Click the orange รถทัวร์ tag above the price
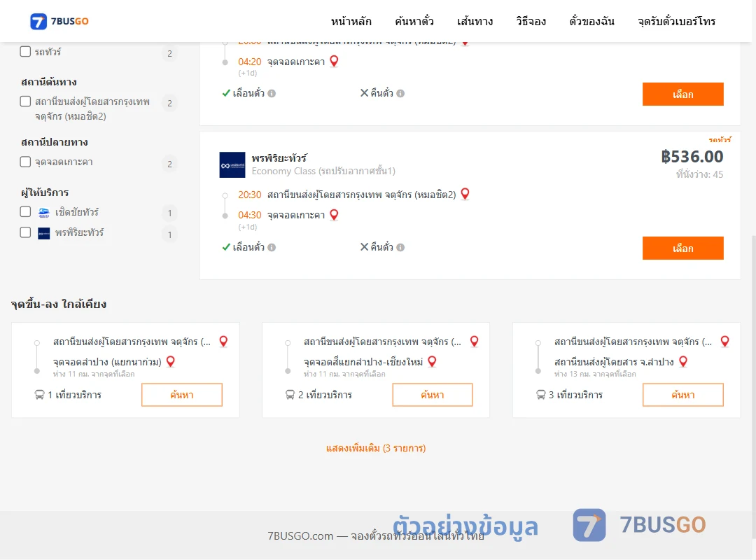Screen dimensions: 756x560 click(720, 140)
